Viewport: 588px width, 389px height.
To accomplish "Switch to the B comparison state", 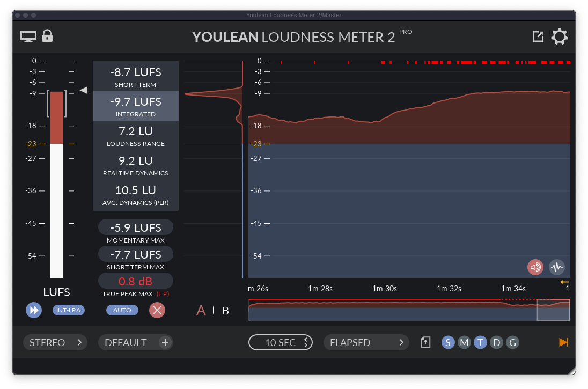I will click(x=225, y=311).
